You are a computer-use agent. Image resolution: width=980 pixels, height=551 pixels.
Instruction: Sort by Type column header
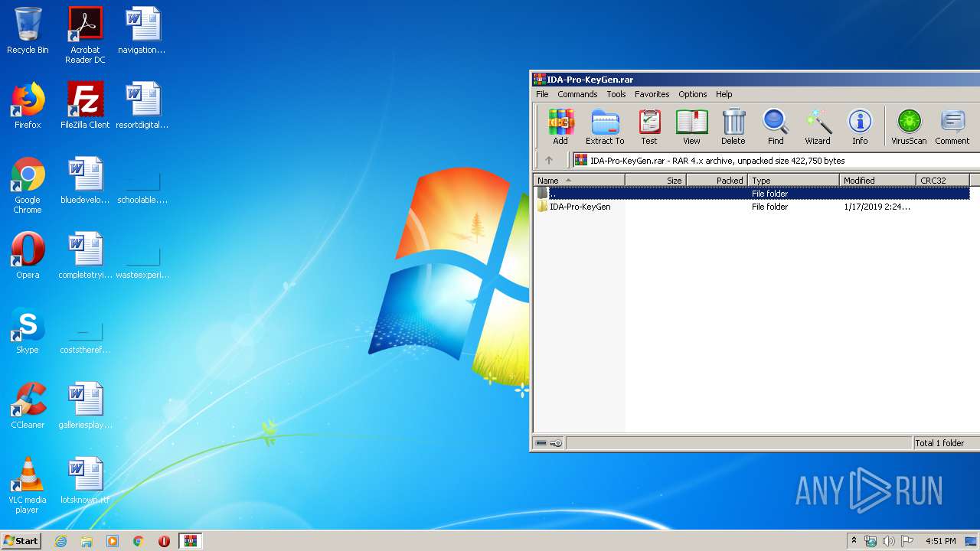[794, 181]
